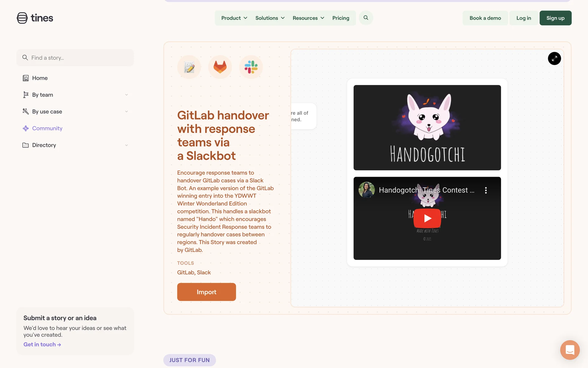This screenshot has width=588, height=368.
Task: Open the Resources dropdown menu
Action: [308, 18]
